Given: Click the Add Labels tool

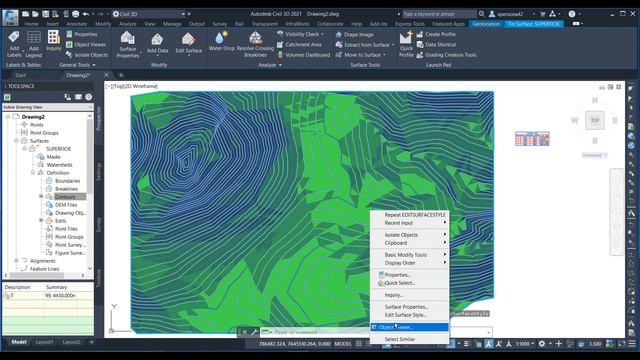Looking at the screenshot, I should 13,44.
